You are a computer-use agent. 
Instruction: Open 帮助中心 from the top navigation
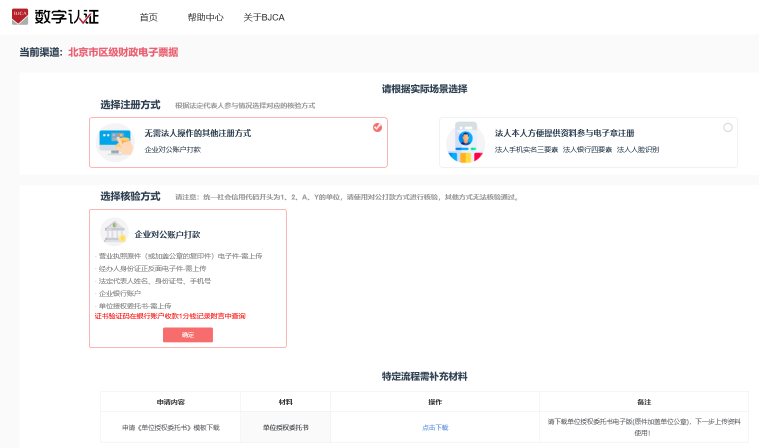(205, 17)
